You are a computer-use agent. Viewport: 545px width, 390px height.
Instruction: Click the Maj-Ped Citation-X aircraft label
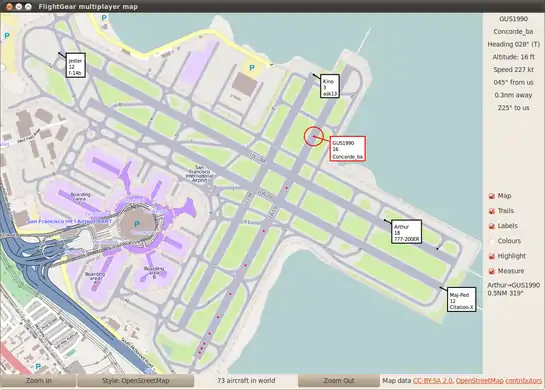pyautogui.click(x=461, y=299)
